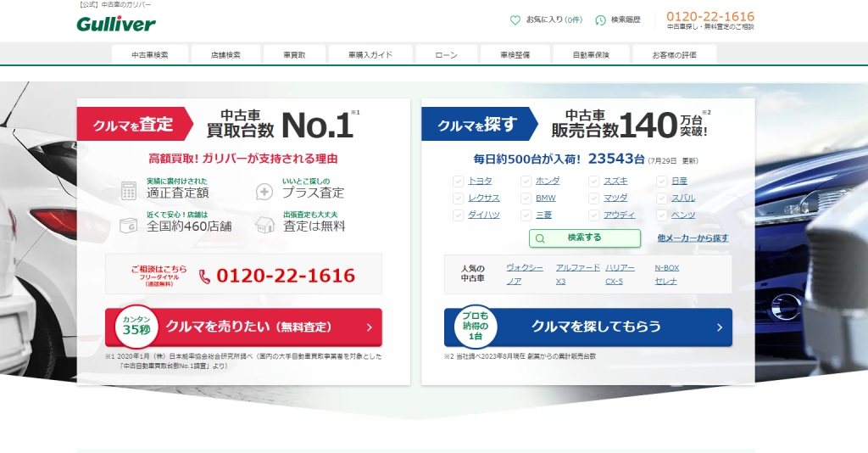Open the お客様の評価 tab
The image size is (868, 453).
click(674, 55)
